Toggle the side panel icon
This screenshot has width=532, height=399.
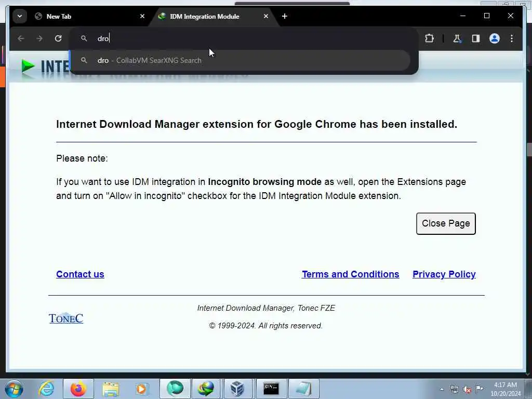click(476, 38)
